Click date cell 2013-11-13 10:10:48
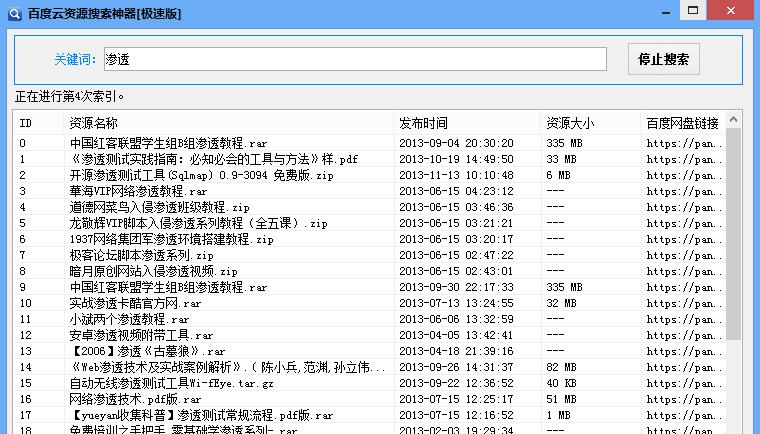The width and height of the screenshot is (760, 434). (456, 175)
